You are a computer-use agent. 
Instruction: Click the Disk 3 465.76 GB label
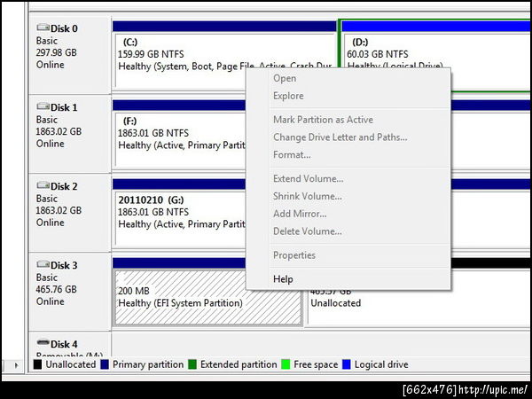coord(57,289)
